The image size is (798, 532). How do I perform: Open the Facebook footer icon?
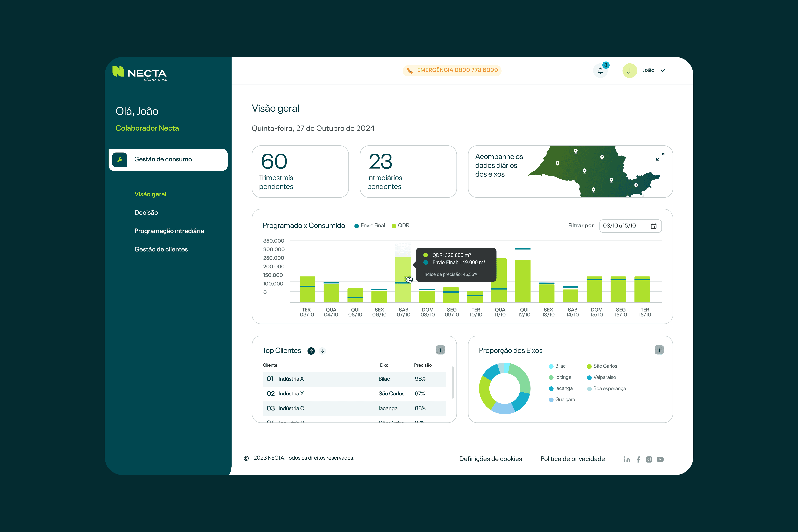coord(638,459)
